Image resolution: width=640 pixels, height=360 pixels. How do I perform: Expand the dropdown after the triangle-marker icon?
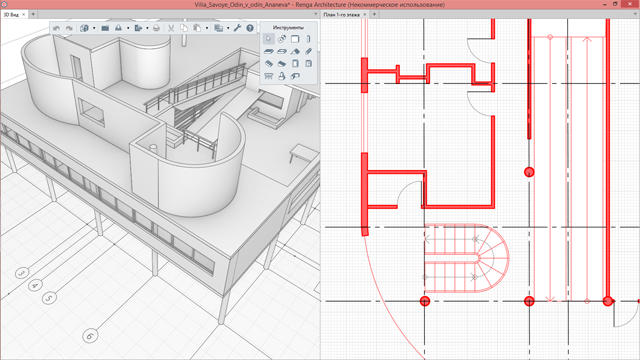point(128,28)
